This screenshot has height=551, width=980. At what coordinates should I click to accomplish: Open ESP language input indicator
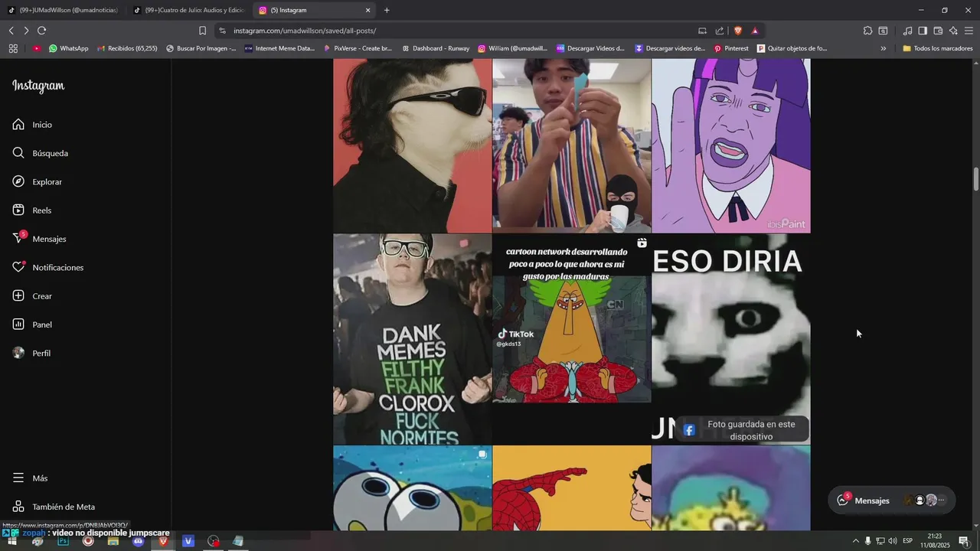[x=907, y=541]
